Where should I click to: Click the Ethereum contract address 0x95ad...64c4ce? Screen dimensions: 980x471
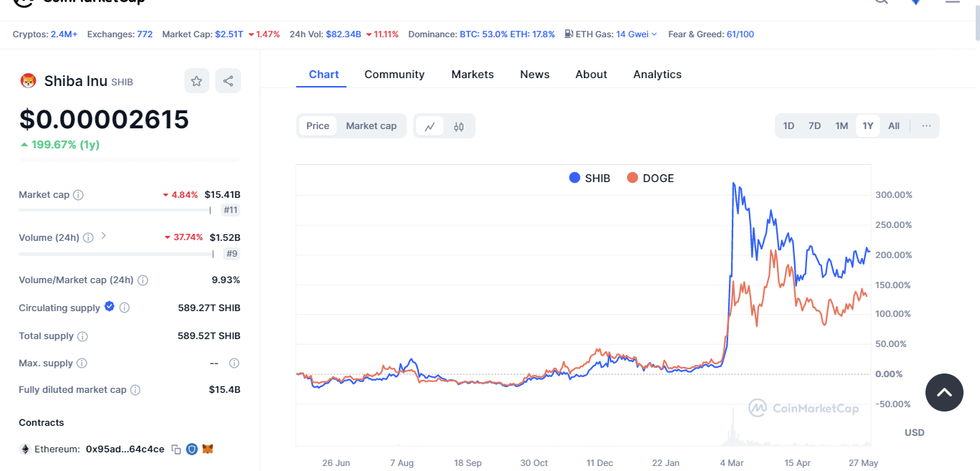(125, 449)
